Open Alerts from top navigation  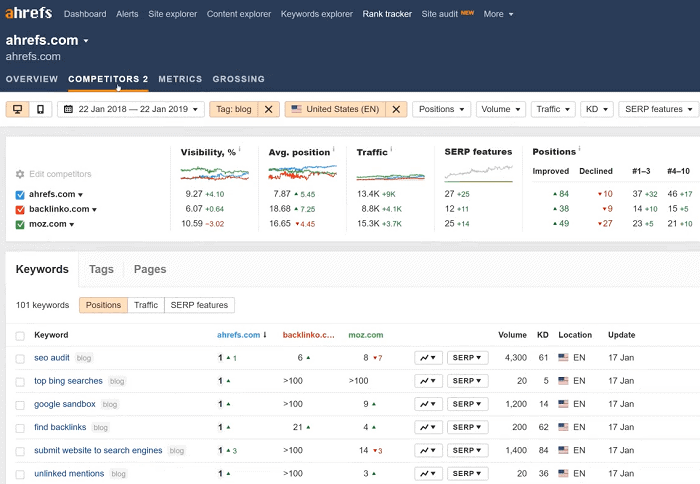127,14
